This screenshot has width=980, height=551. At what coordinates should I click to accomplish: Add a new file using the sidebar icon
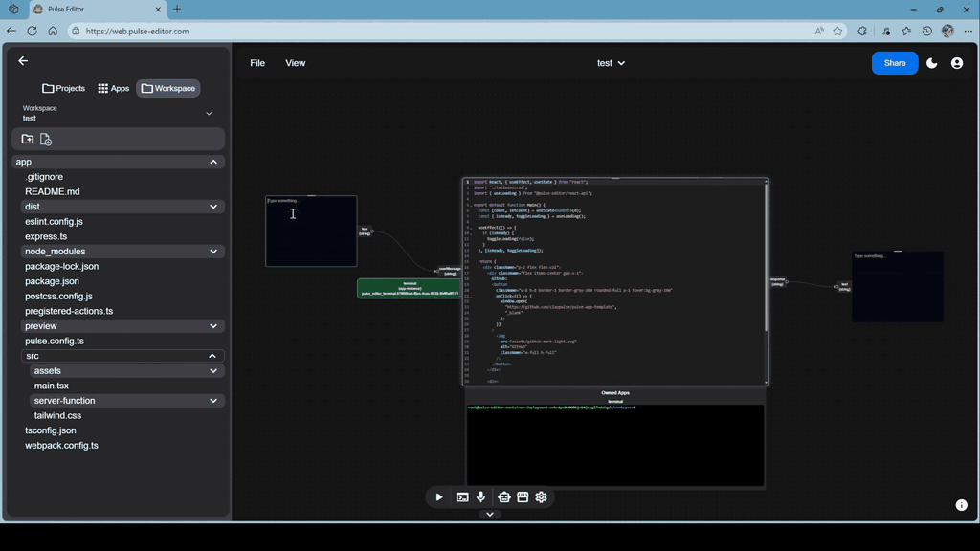46,139
